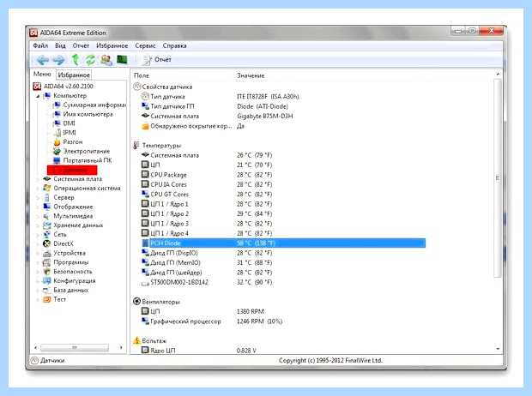Viewport: 532px width, 396px height.
Task: Expand the Мультимедиа tree node
Action: tap(37, 216)
